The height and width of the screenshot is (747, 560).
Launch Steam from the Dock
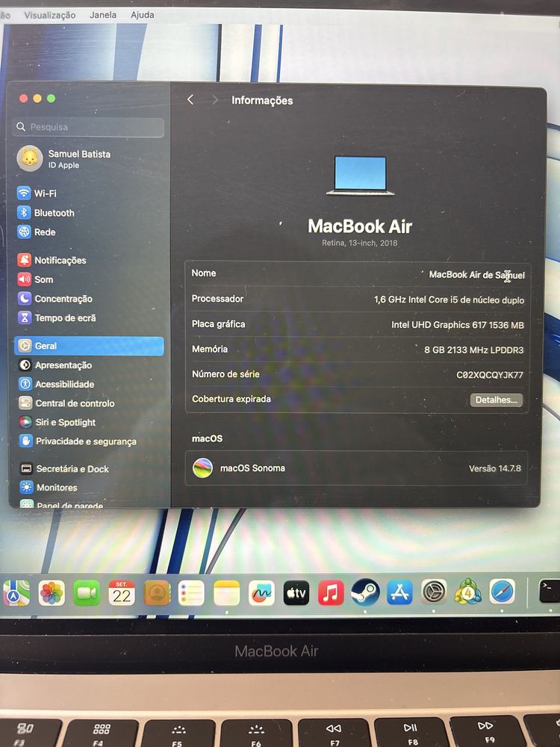click(x=365, y=592)
